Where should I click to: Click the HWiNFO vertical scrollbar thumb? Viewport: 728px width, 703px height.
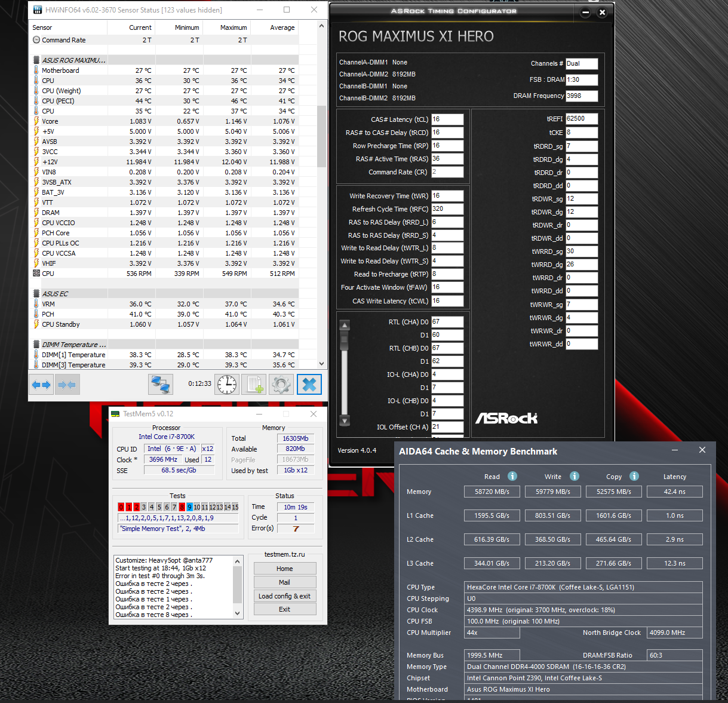tap(322, 136)
